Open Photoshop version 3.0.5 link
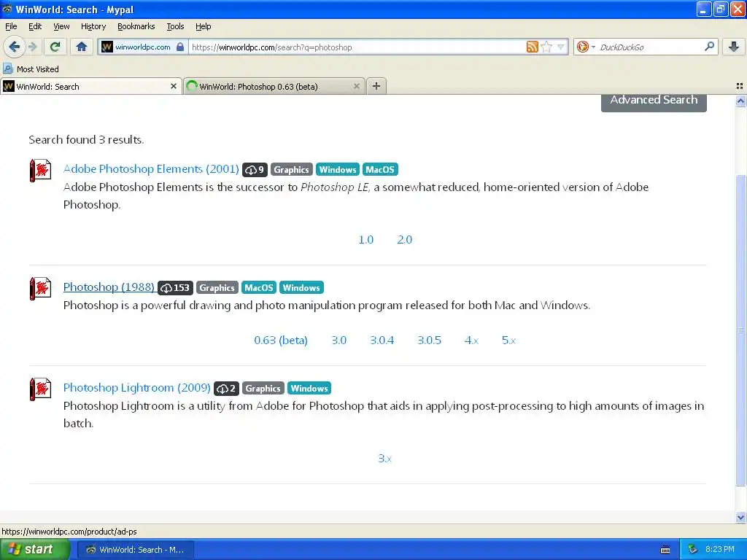The image size is (747, 560). coord(429,341)
